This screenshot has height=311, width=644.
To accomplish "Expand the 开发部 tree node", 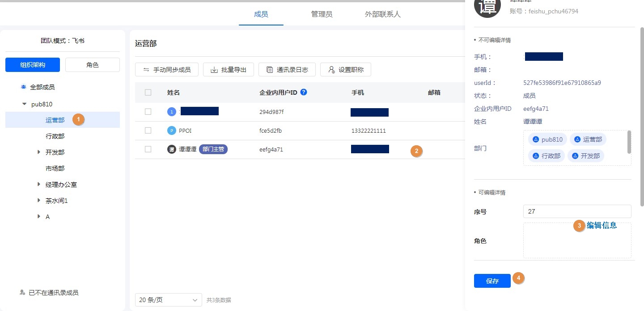I will [x=39, y=152].
